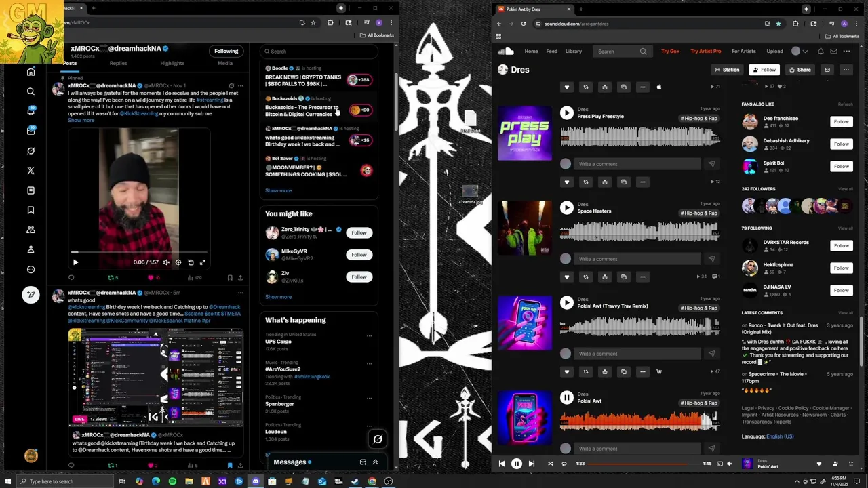The width and height of the screenshot is (868, 488).
Task: Follow MikeGyVR in You might like
Action: pos(359,255)
